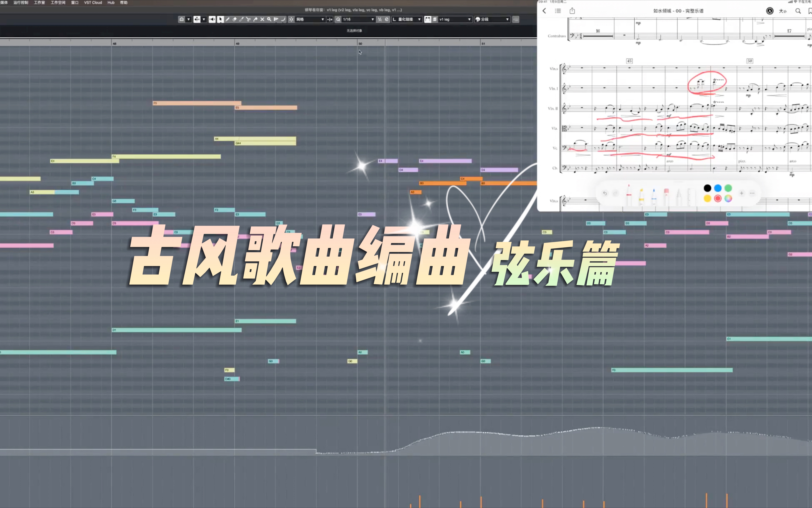Toggle acoustic feedback speaker icon

click(212, 20)
